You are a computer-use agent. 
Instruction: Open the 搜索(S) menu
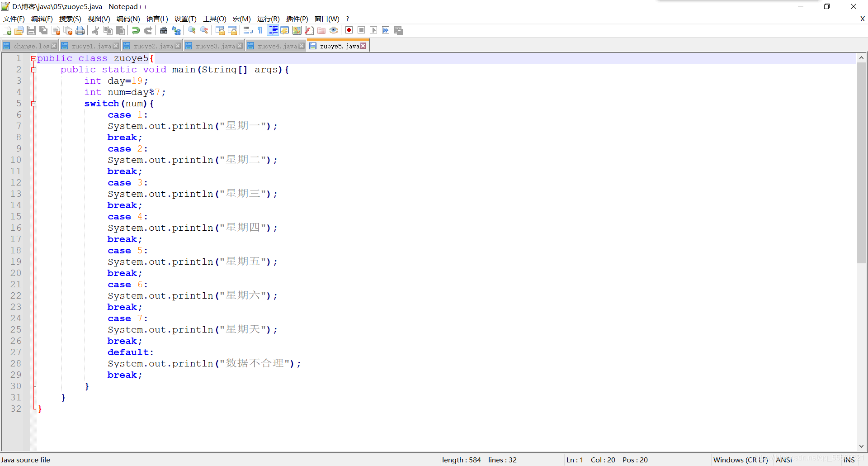point(70,19)
